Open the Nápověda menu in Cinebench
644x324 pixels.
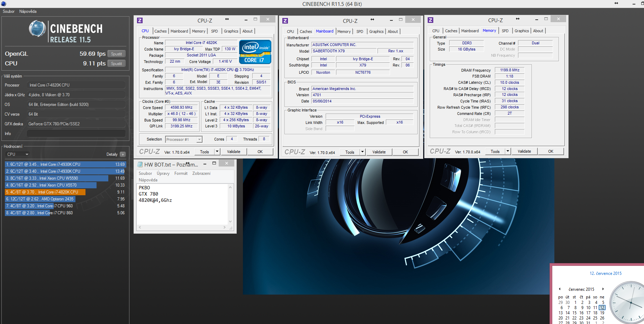point(28,11)
